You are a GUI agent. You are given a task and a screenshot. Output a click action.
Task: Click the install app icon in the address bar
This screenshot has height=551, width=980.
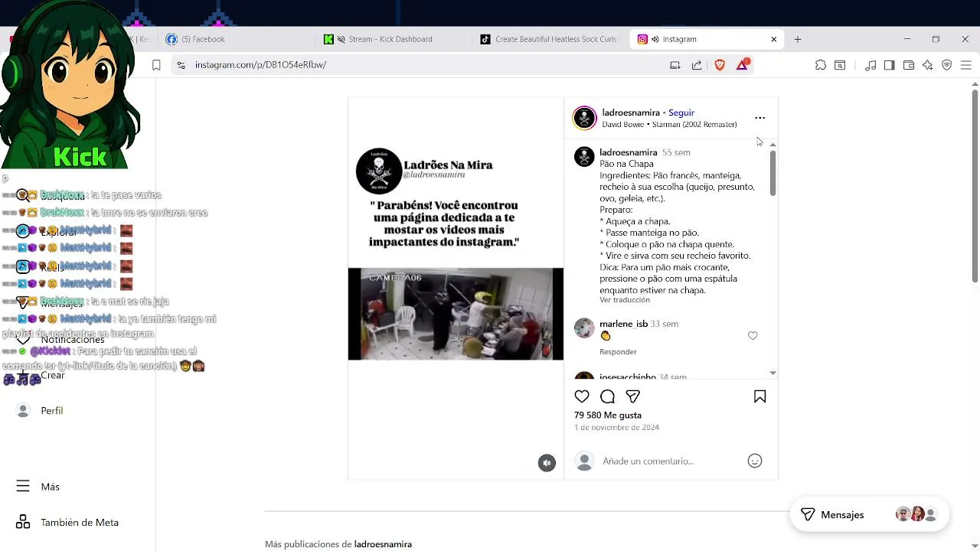pos(675,65)
